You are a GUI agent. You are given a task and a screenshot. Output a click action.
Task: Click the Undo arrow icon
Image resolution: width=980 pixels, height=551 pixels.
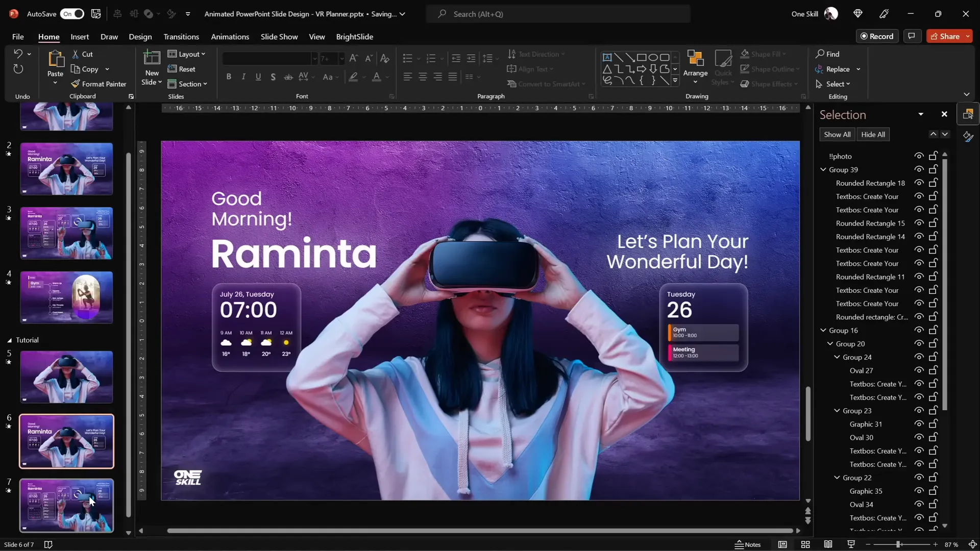pyautogui.click(x=18, y=54)
